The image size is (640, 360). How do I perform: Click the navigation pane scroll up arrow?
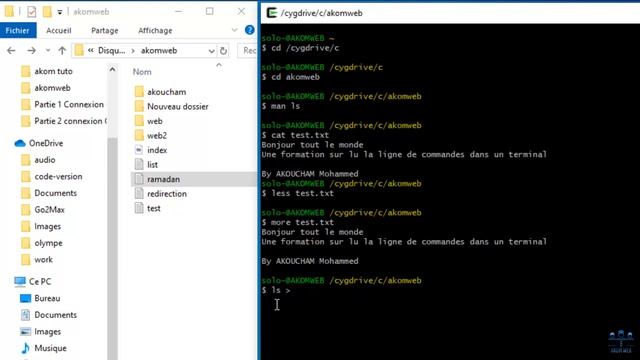112,70
